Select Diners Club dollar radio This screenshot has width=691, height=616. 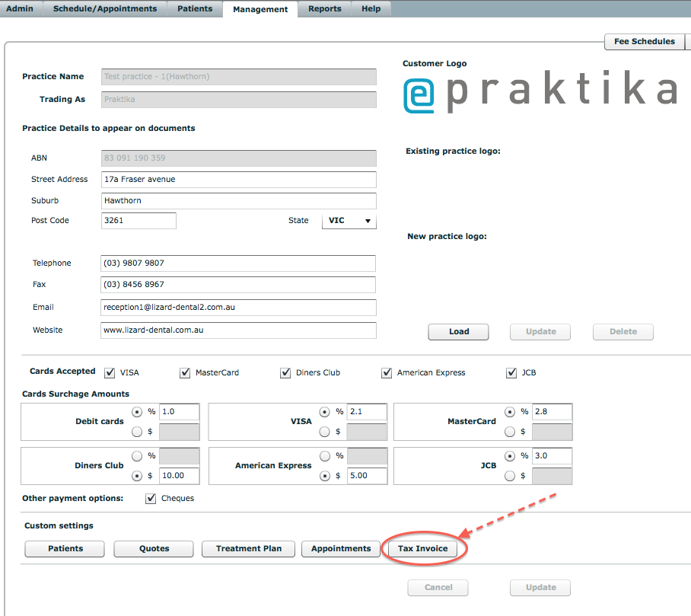[137, 476]
